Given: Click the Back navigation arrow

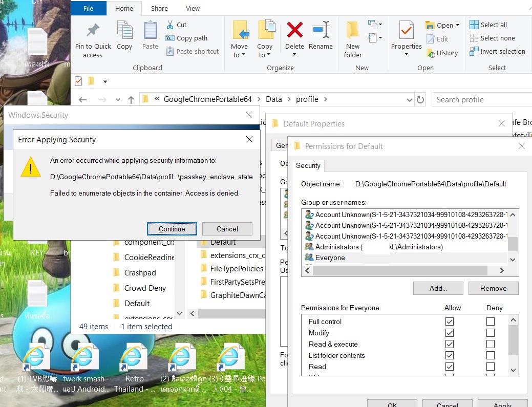Looking at the screenshot, I should (82, 100).
